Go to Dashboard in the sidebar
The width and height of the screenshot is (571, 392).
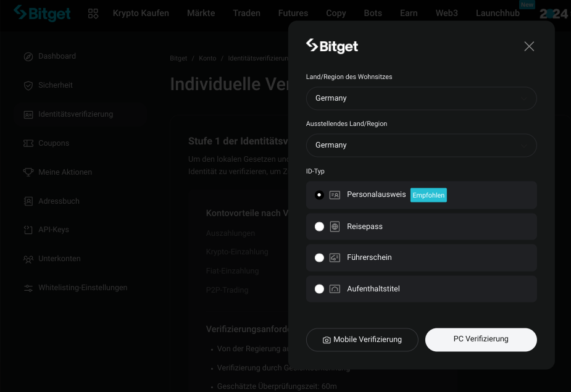(57, 56)
